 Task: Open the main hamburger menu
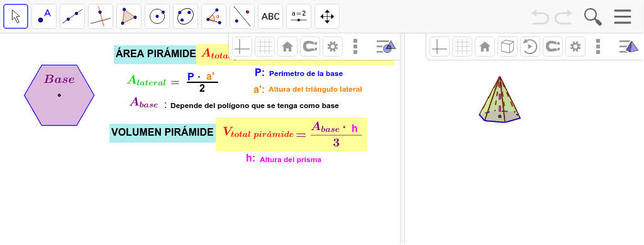tap(623, 17)
